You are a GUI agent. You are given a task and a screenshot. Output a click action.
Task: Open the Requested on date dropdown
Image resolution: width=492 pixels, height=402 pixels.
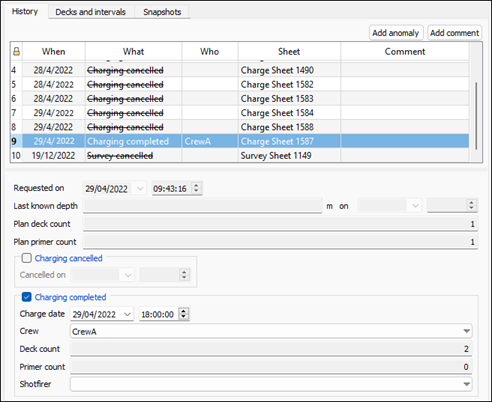click(x=140, y=188)
